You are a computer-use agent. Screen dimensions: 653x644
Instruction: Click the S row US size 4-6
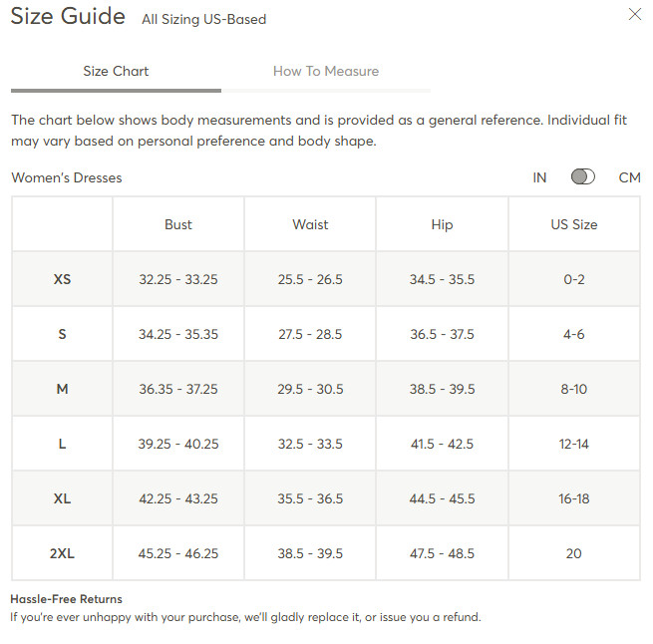pyautogui.click(x=574, y=334)
